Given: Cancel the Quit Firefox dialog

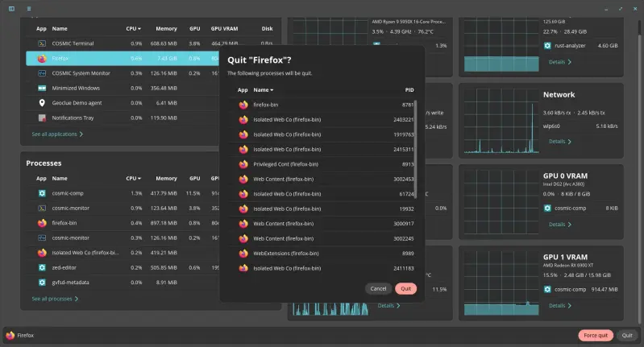Looking at the screenshot, I should pos(378,289).
